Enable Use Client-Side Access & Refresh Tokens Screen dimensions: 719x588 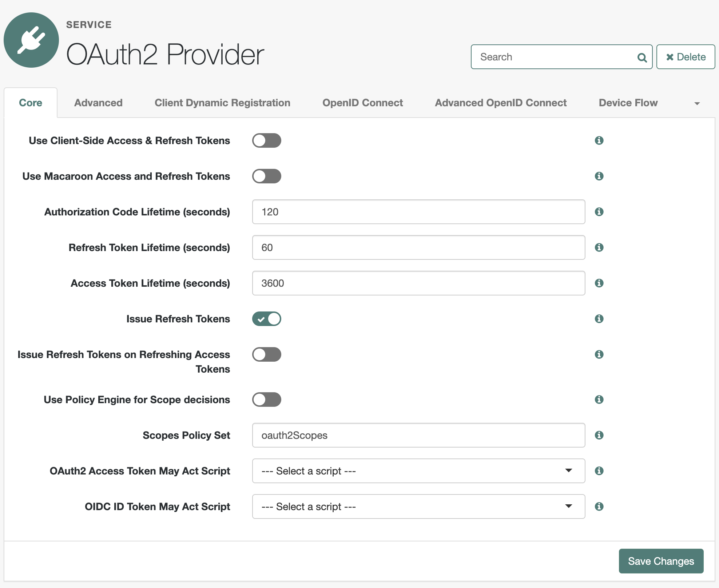point(267,140)
